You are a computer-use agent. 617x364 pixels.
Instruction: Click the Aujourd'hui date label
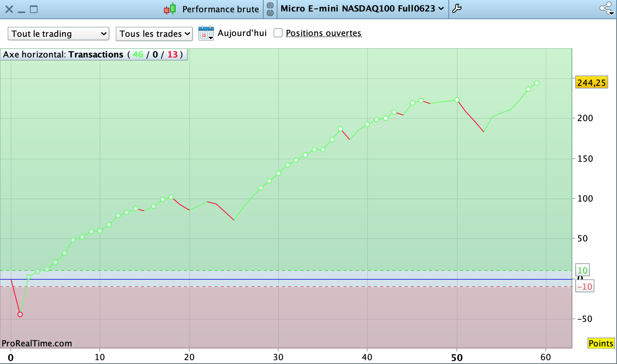coord(242,33)
